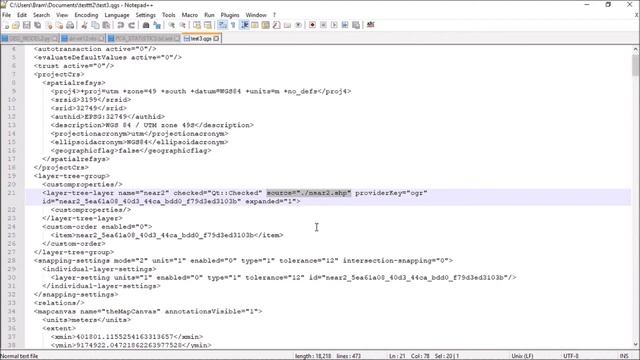Viewport: 640px width, 360px height.
Task: Click the INS indicator in the status bar
Action: tap(624, 356)
